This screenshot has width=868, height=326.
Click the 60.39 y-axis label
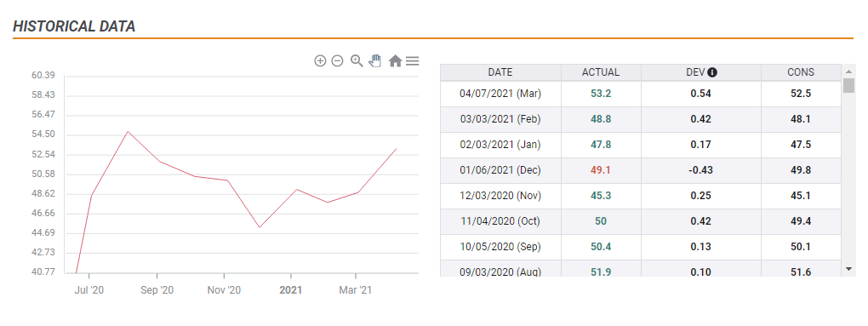(x=43, y=76)
